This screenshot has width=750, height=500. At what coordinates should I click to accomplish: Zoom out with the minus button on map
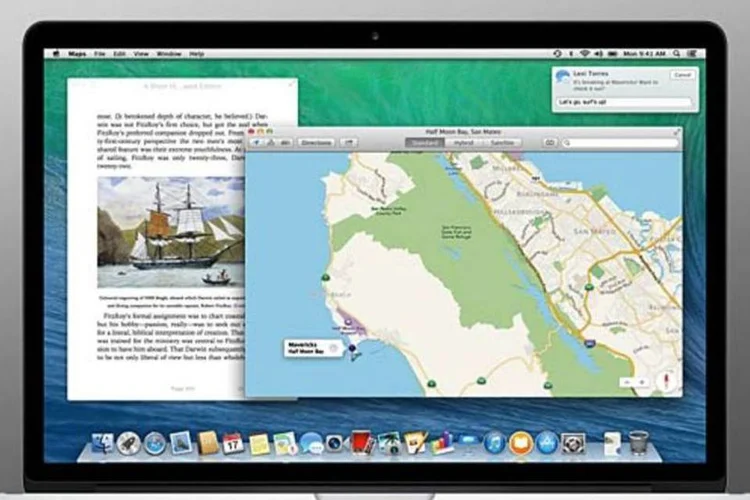point(627,382)
